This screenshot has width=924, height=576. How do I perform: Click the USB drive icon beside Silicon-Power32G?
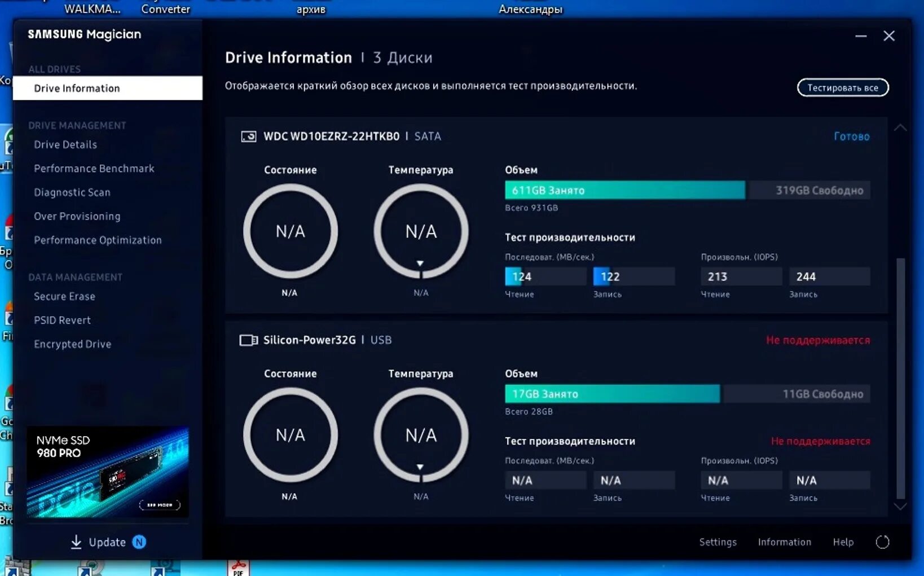pos(249,340)
